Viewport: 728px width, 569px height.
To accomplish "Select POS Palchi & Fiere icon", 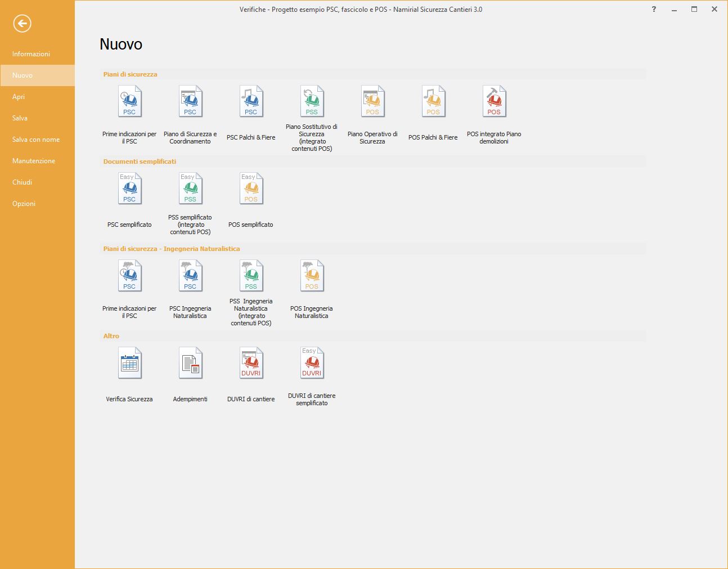I will [x=433, y=102].
